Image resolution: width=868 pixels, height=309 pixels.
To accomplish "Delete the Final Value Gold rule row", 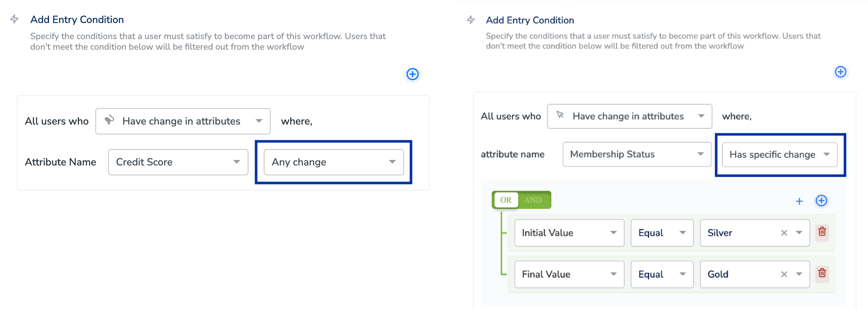I will 822,273.
